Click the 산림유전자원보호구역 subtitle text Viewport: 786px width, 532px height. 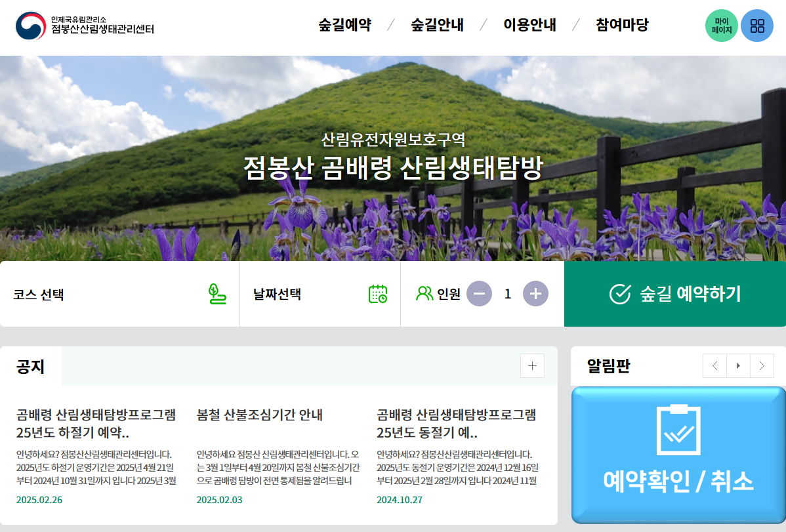393,139
